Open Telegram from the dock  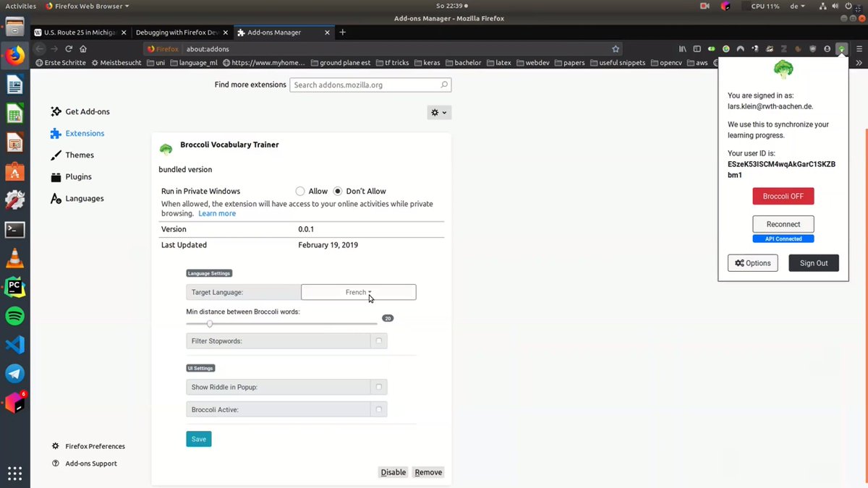tap(14, 374)
